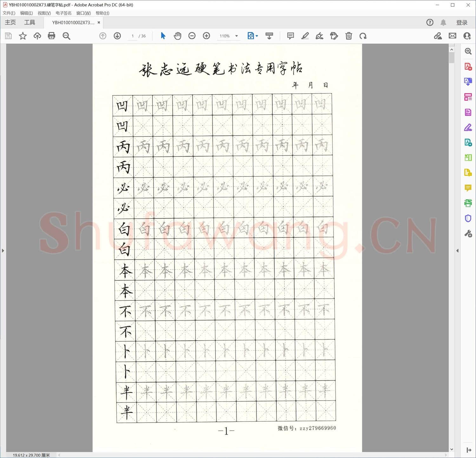The height and width of the screenshot is (458, 476).
Task: Open More Tools wrench icon
Action: [468, 234]
